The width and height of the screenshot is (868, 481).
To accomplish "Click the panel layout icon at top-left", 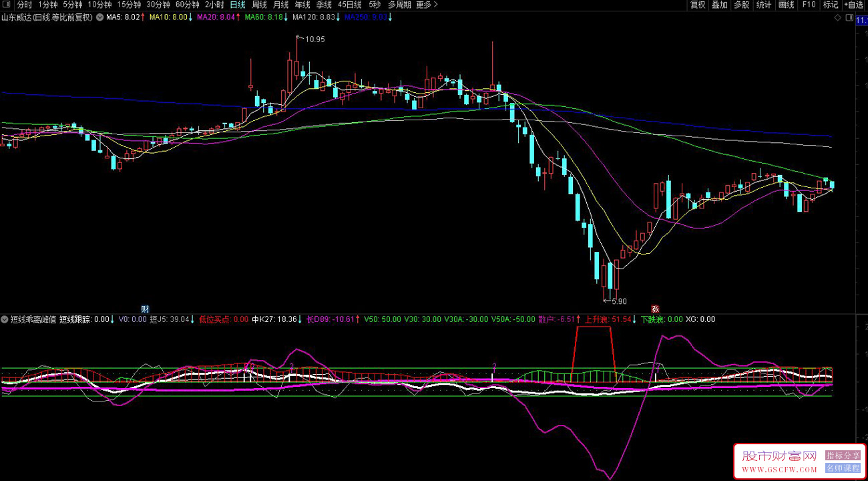I will pos(7,5).
